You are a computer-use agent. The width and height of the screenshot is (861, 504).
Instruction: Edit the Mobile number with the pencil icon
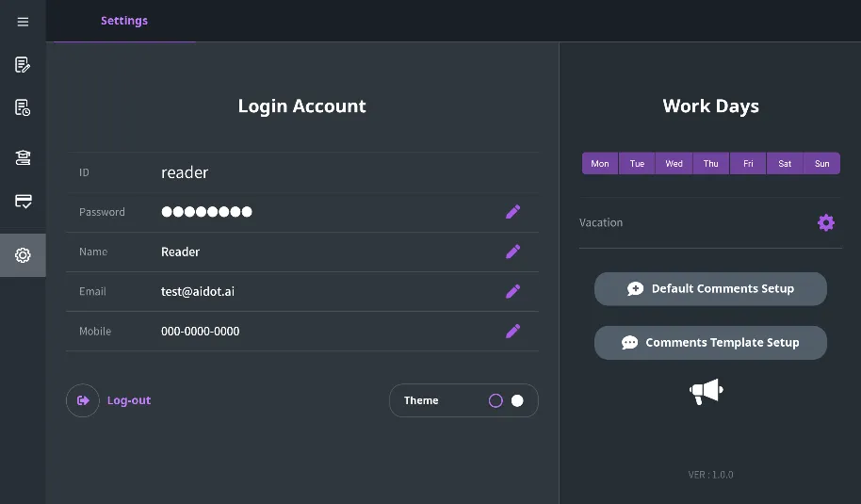(512, 331)
